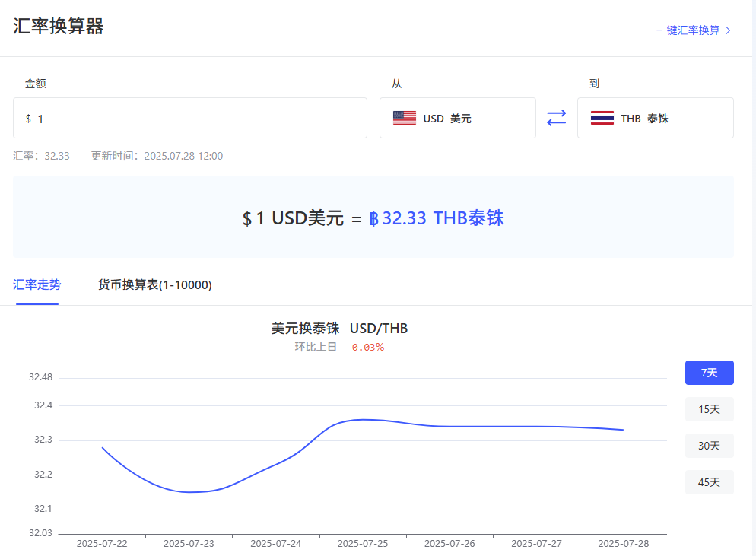
Task: Click the 金额 field label
Action: (x=36, y=84)
